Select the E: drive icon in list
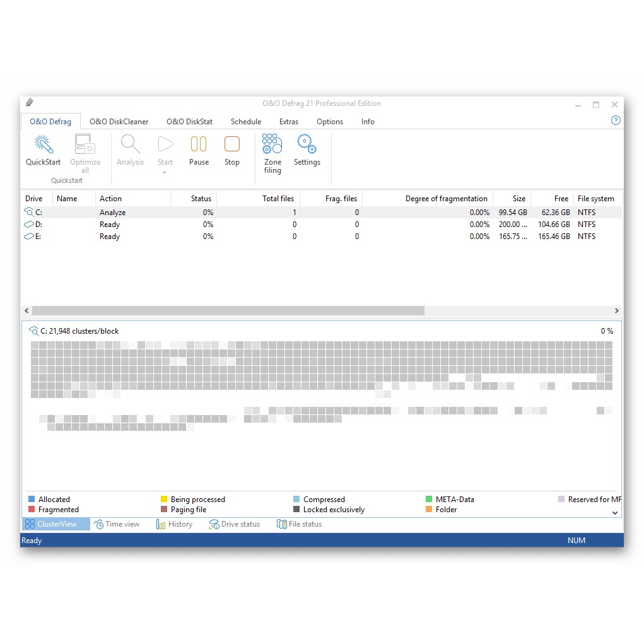This screenshot has height=644, width=644. point(29,236)
